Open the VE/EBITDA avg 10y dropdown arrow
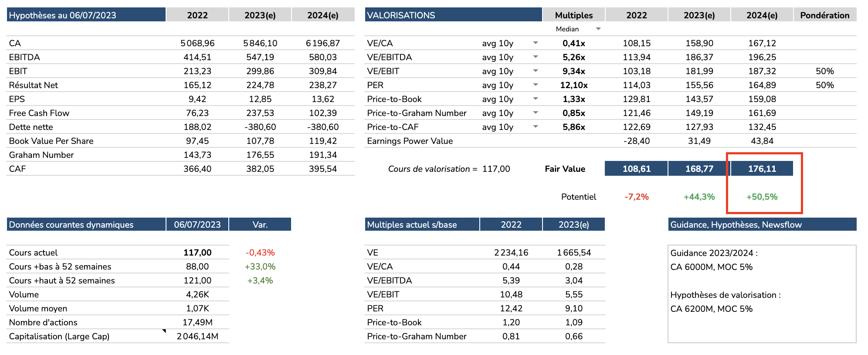 pyautogui.click(x=536, y=57)
